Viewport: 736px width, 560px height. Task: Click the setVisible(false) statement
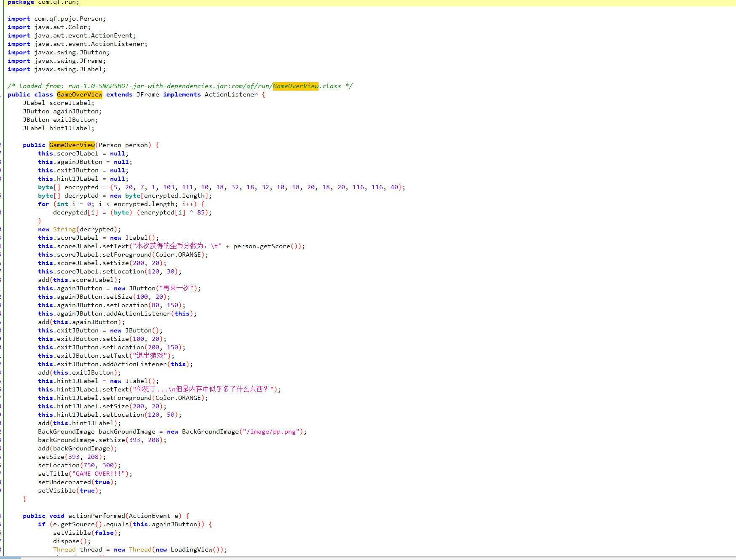pos(87,533)
